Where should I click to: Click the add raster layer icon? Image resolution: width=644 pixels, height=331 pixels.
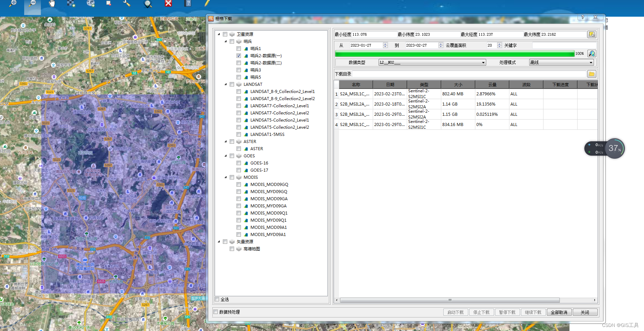click(71, 4)
